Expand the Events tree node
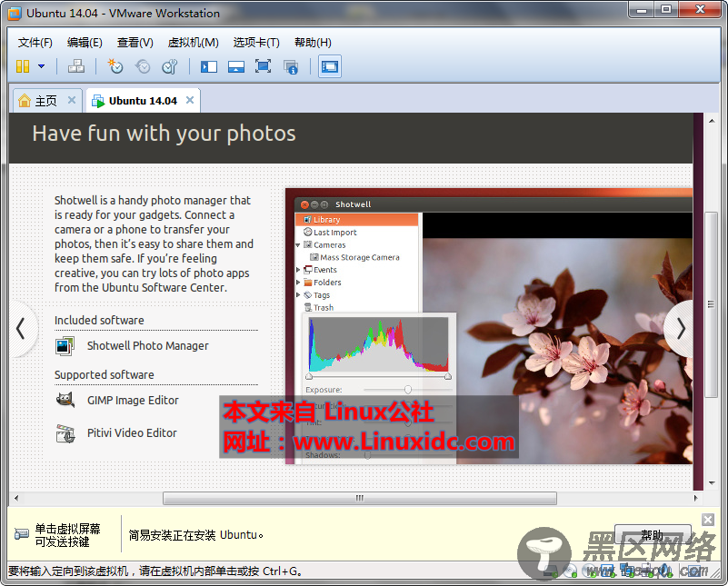 coord(298,270)
